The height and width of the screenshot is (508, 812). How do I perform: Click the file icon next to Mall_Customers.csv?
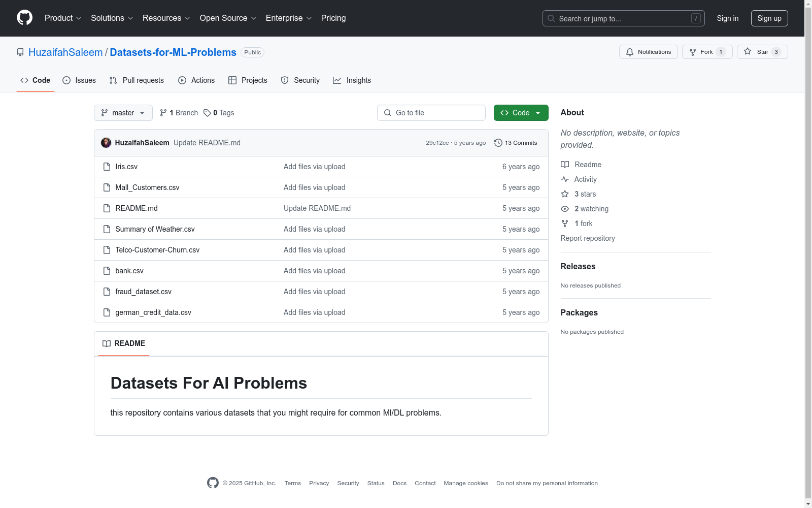pos(107,187)
